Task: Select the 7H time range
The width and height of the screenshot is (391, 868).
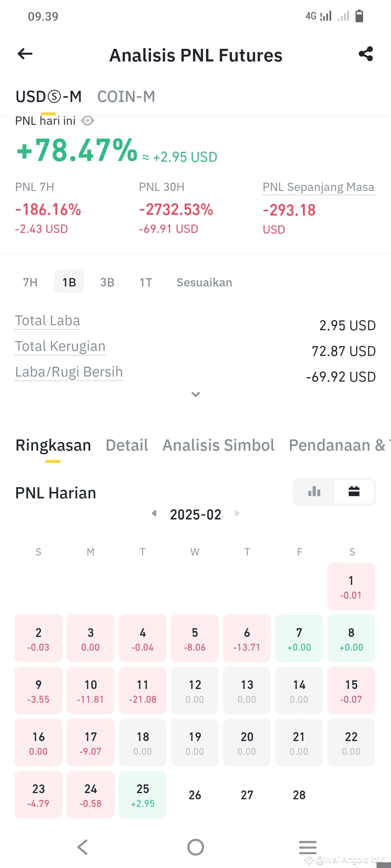Action: (30, 282)
